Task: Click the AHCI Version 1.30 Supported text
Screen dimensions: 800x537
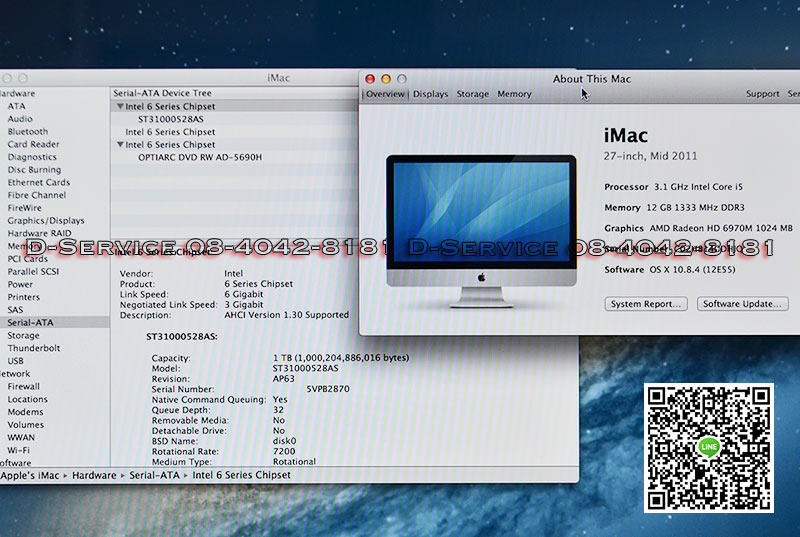Action: 287,315
